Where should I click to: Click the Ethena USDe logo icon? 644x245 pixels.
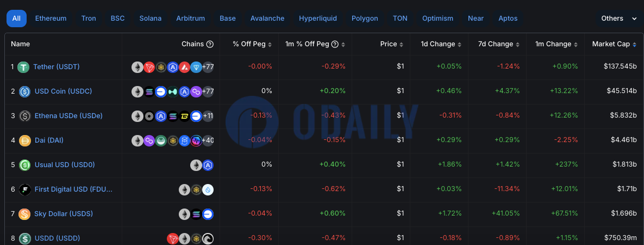pos(25,116)
